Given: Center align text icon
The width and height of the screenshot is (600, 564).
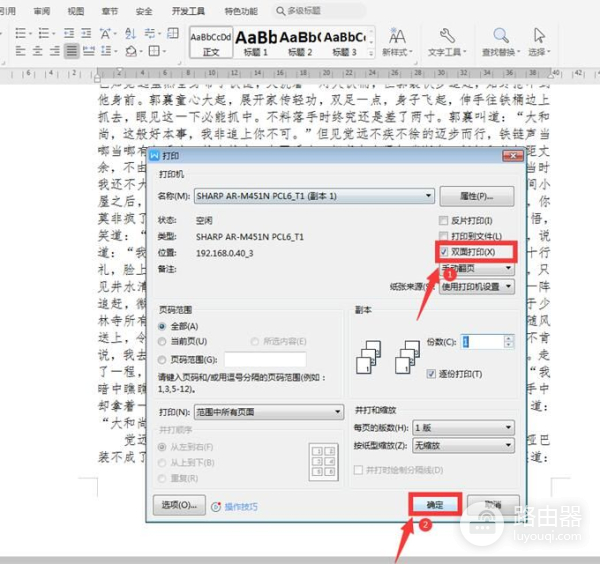Looking at the screenshot, I should 38,51.
